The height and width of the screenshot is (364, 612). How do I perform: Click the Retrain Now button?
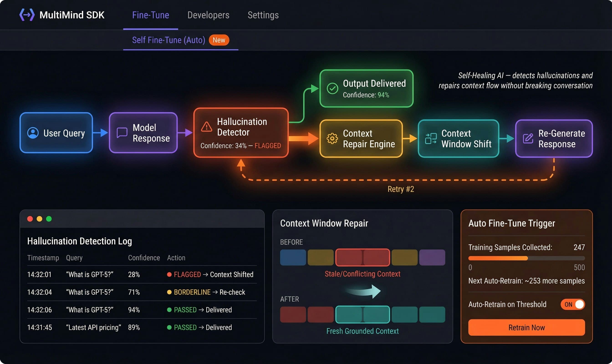[527, 327]
